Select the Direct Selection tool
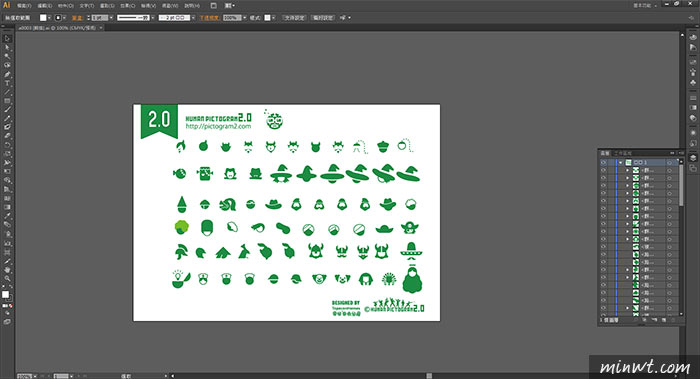700x379 pixels. (x=7, y=48)
